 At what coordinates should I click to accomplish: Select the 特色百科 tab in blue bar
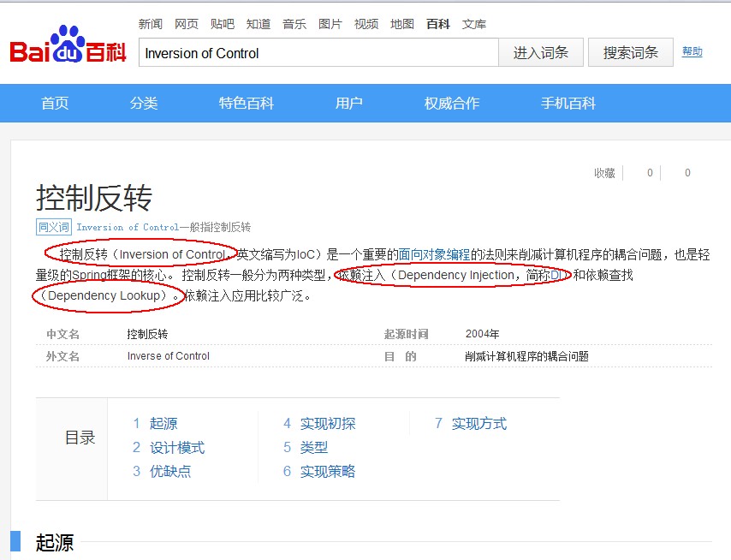click(247, 103)
